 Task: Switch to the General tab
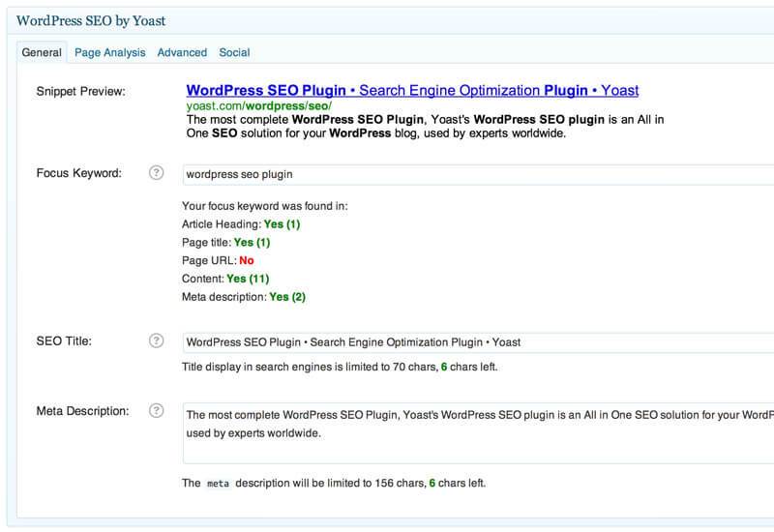[x=42, y=52]
